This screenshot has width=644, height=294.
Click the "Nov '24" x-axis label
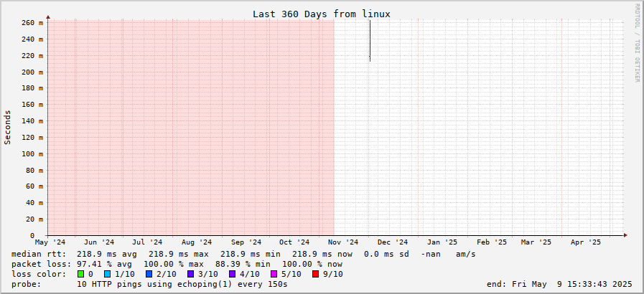(x=344, y=242)
